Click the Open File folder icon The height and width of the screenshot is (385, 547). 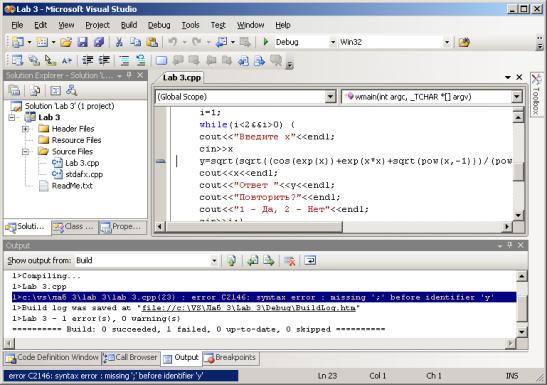(x=66, y=42)
